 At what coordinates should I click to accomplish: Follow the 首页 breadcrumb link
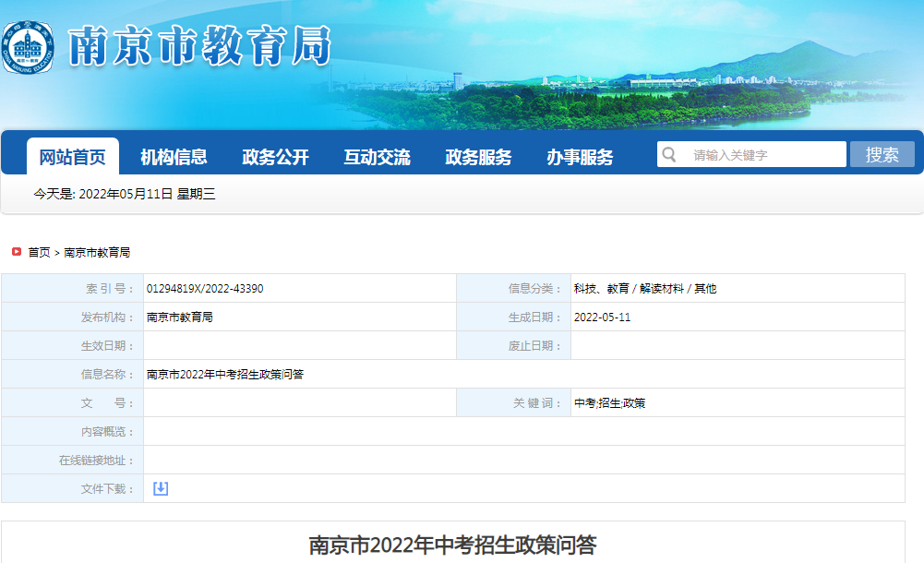tap(39, 252)
